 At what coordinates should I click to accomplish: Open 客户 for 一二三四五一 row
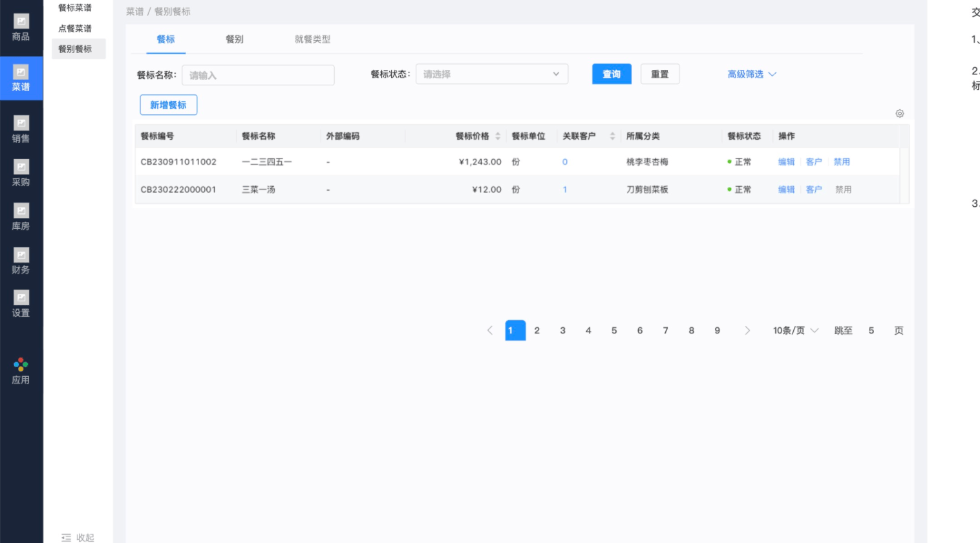point(814,162)
